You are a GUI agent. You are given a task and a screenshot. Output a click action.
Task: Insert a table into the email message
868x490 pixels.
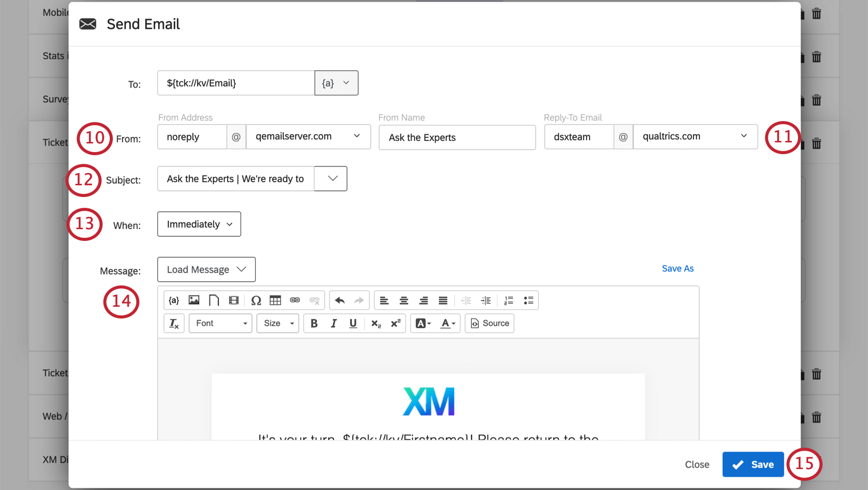pos(275,300)
